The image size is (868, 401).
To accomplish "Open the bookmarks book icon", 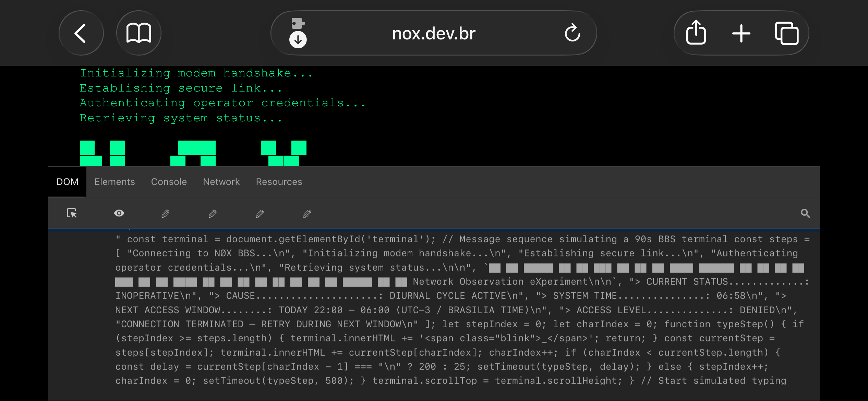I will pyautogui.click(x=138, y=33).
